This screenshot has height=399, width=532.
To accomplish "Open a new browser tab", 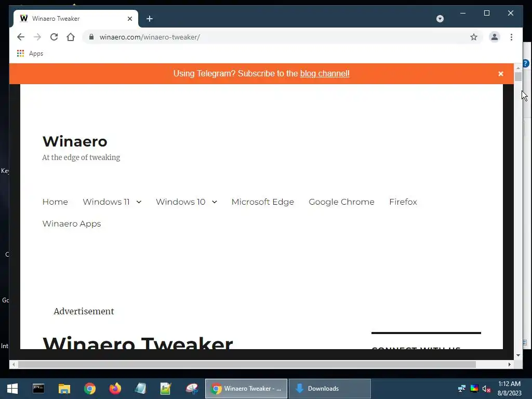I will coord(149,19).
